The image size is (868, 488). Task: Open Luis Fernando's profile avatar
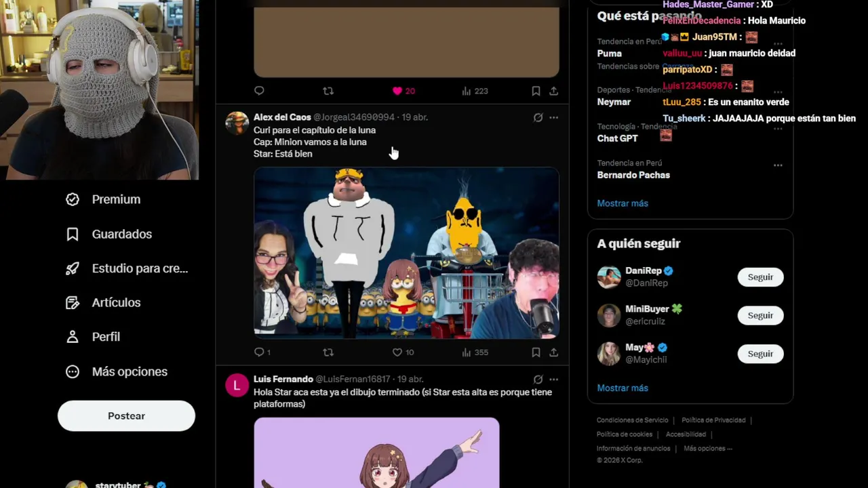click(x=237, y=386)
